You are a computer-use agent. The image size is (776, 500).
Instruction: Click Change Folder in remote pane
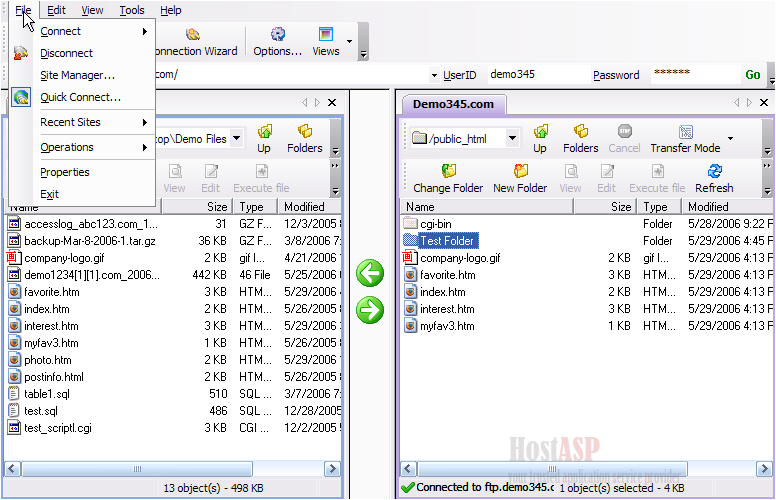(448, 179)
